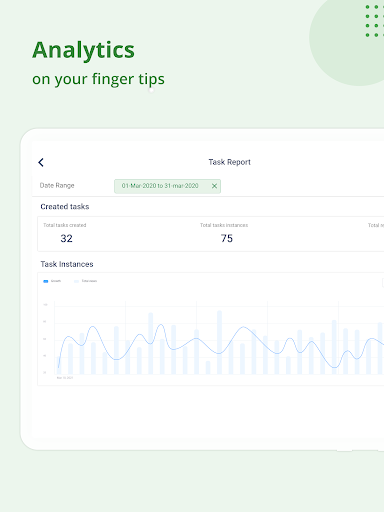Click the on your finger tips subtitle
The image size is (384, 512).
coord(98,79)
